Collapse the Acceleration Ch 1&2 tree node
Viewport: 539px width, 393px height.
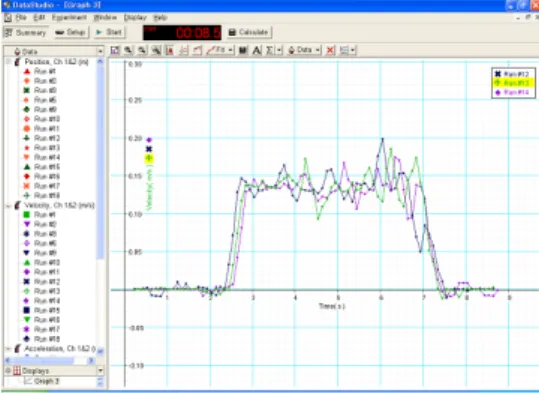point(8,349)
